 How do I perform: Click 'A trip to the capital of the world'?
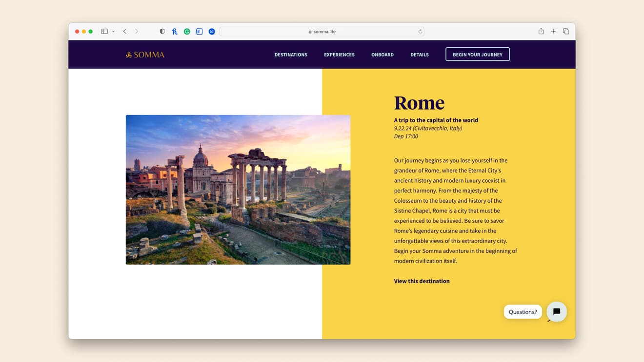coord(436,120)
